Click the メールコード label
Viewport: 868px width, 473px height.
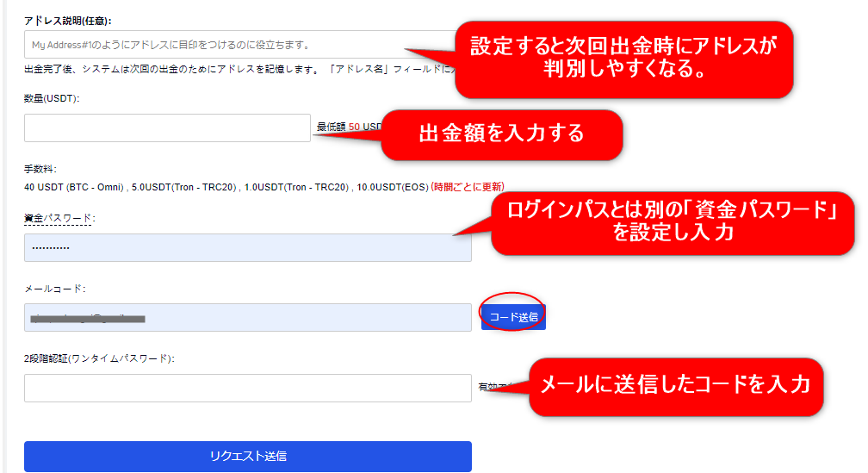pyautogui.click(x=55, y=289)
